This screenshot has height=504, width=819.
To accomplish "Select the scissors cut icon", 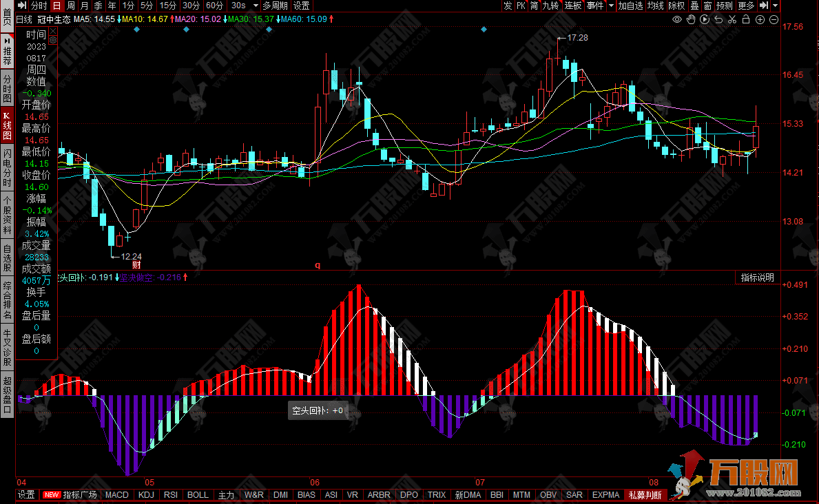I will click(732, 19).
